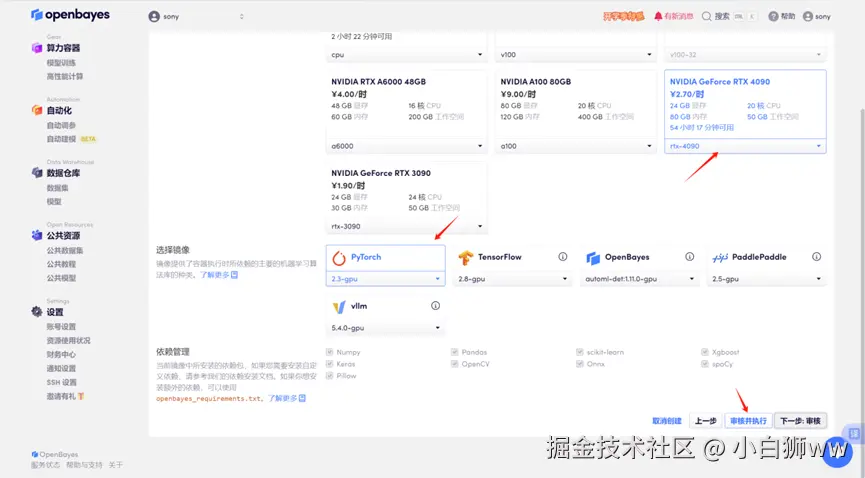
Task: Open the cpu resource dropdown
Action: 407,55
